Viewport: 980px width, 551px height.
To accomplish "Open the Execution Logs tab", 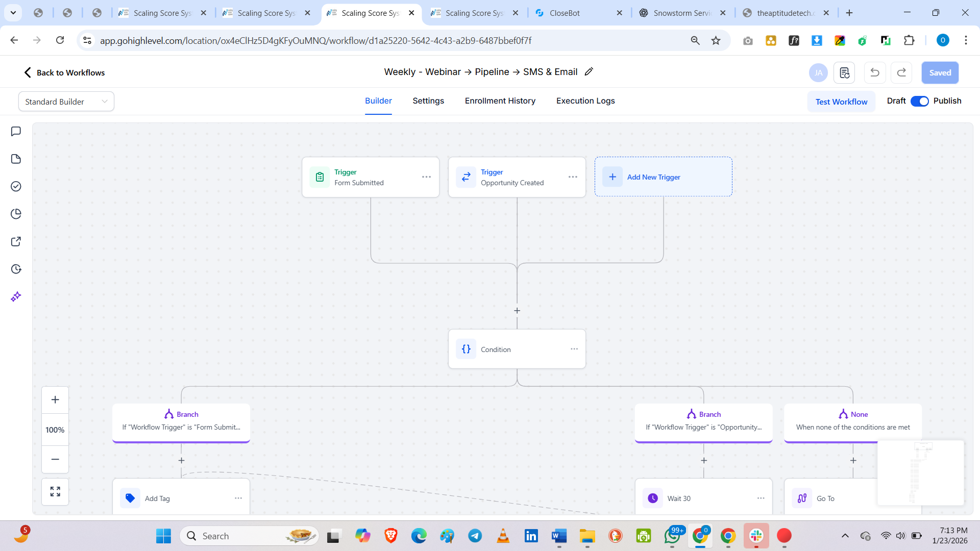I will coord(585,101).
